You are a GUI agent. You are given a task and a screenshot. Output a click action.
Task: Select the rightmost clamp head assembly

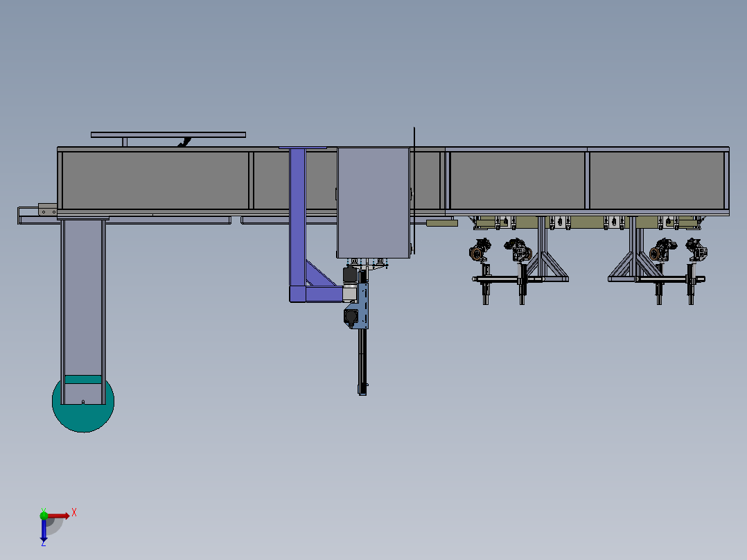pyautogui.click(x=696, y=250)
